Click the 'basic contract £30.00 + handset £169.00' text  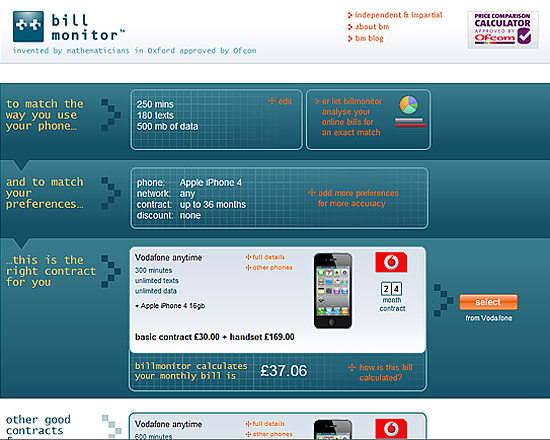pos(215,337)
